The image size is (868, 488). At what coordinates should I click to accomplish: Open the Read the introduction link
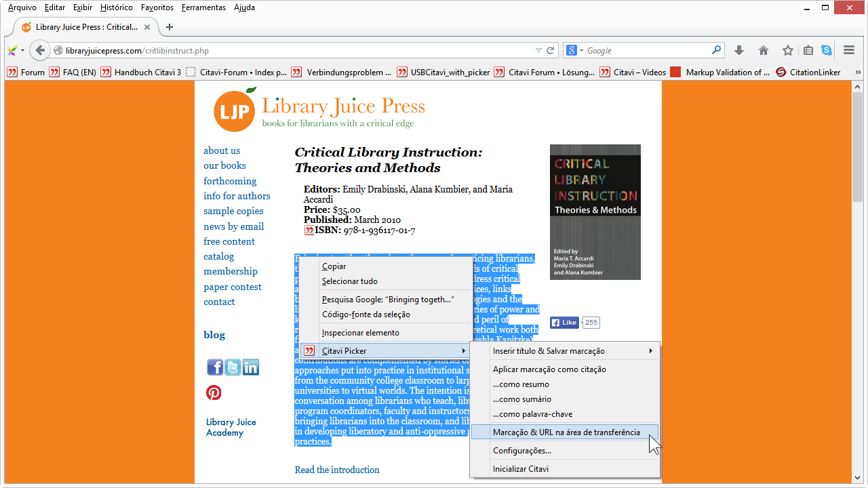tap(337, 470)
